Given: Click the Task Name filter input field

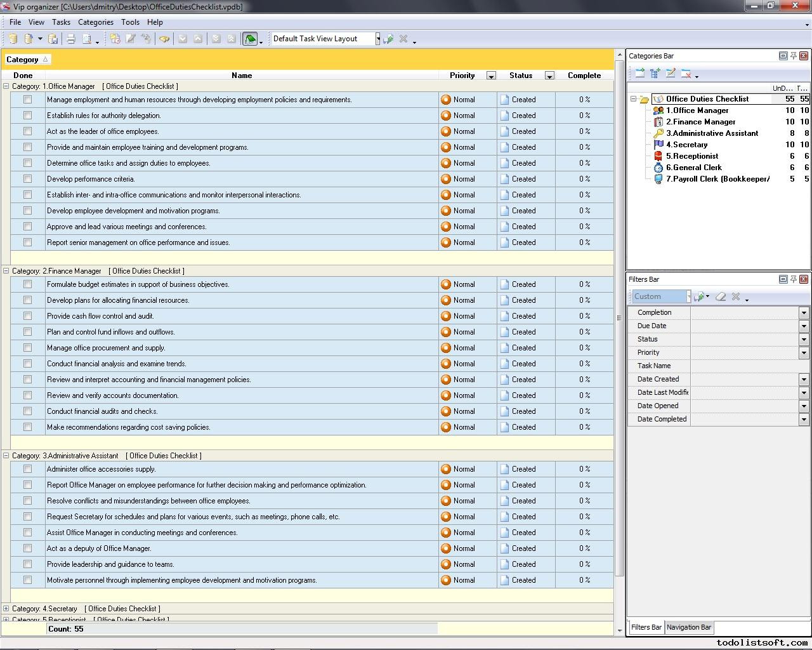Looking at the screenshot, I should click(750, 366).
